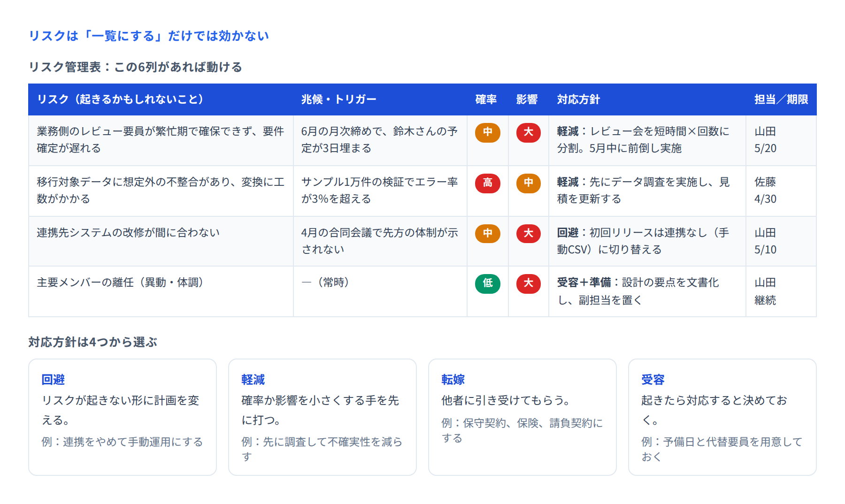Select the trigger cell サンプル1万件の検証でエラー率

click(x=380, y=191)
